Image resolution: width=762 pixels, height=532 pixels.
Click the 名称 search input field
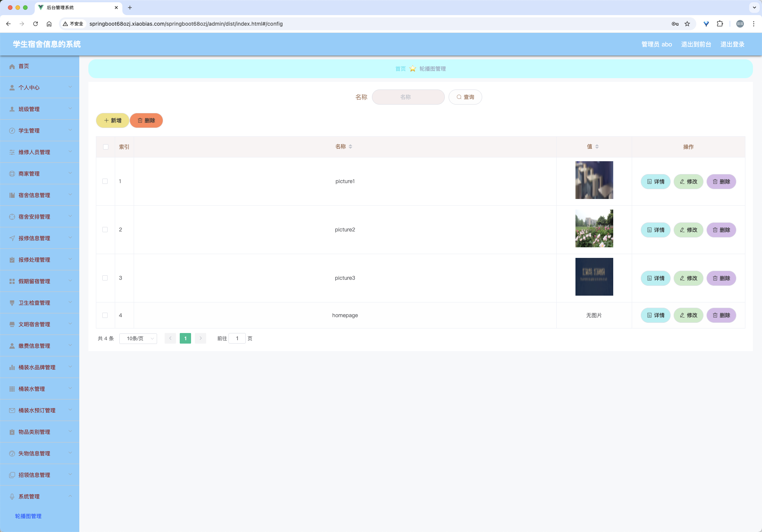point(408,97)
